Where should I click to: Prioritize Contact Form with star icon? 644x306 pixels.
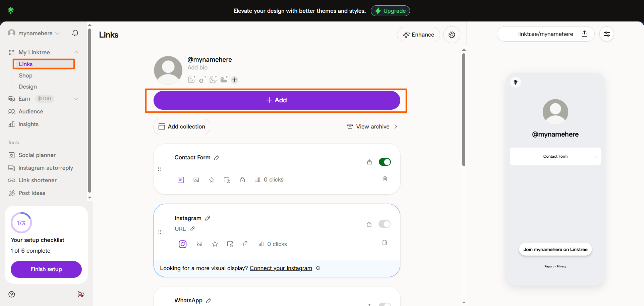pos(212,180)
